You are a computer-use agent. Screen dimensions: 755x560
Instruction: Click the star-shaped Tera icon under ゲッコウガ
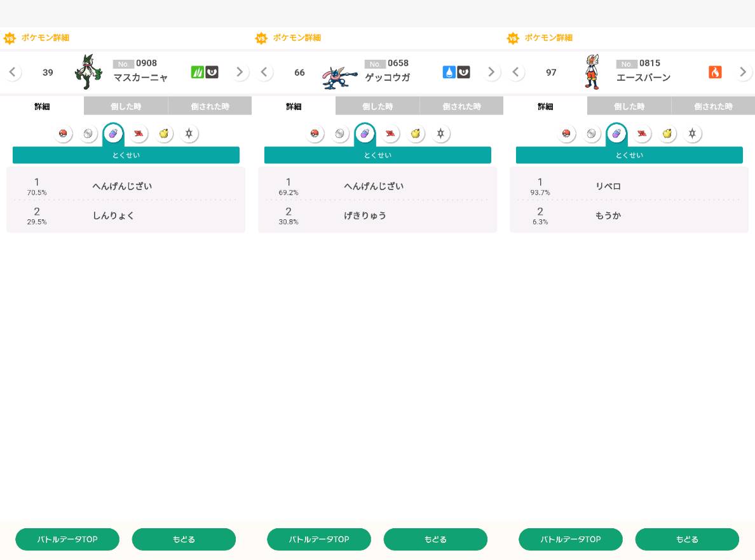pos(440,133)
